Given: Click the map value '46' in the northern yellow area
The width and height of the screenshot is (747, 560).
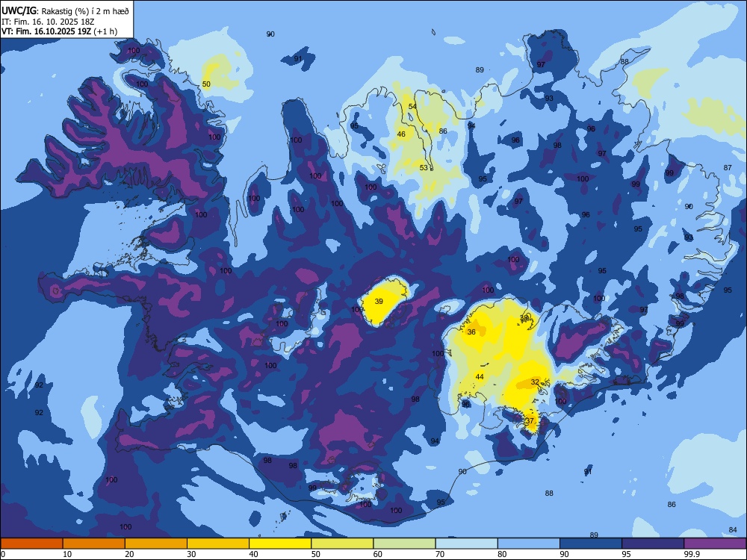Looking at the screenshot, I should (401, 134).
